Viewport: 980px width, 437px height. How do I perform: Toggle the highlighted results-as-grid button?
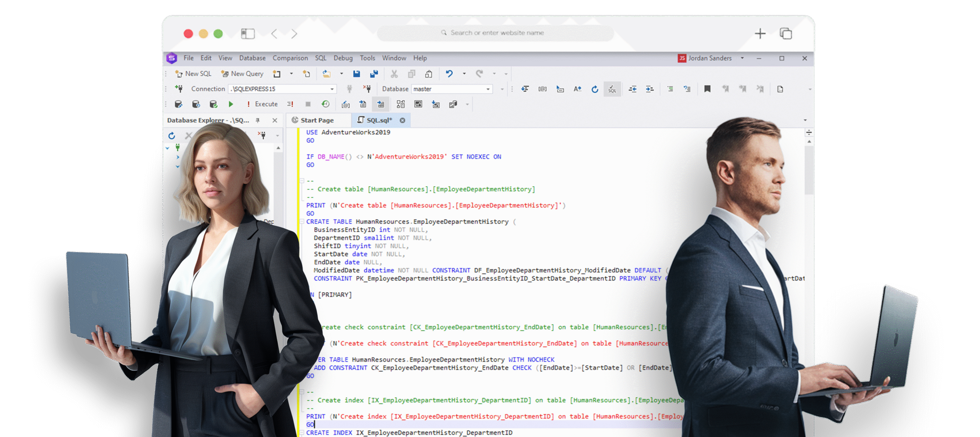[x=381, y=104]
